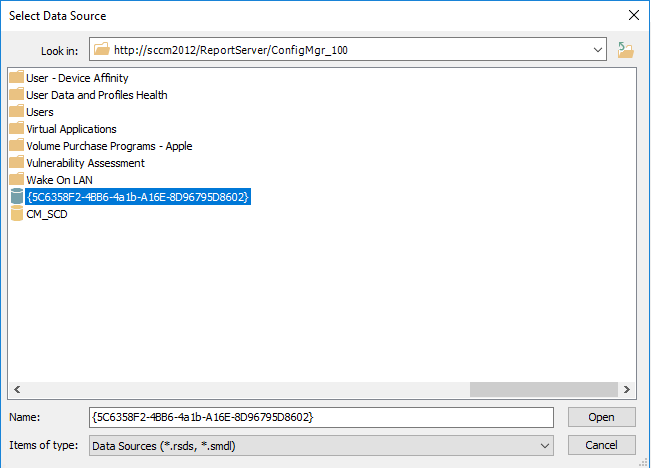Click the User - Device Affinity folder icon

pyautogui.click(x=17, y=78)
